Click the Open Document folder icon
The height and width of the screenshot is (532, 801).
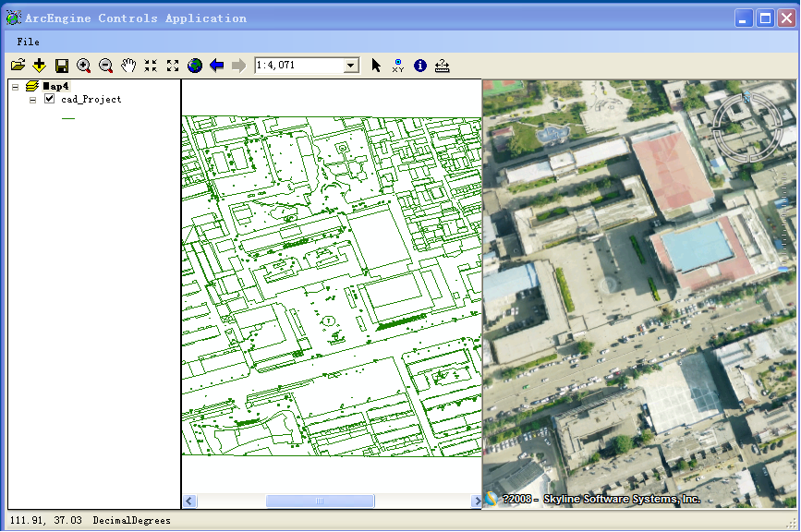(18, 66)
